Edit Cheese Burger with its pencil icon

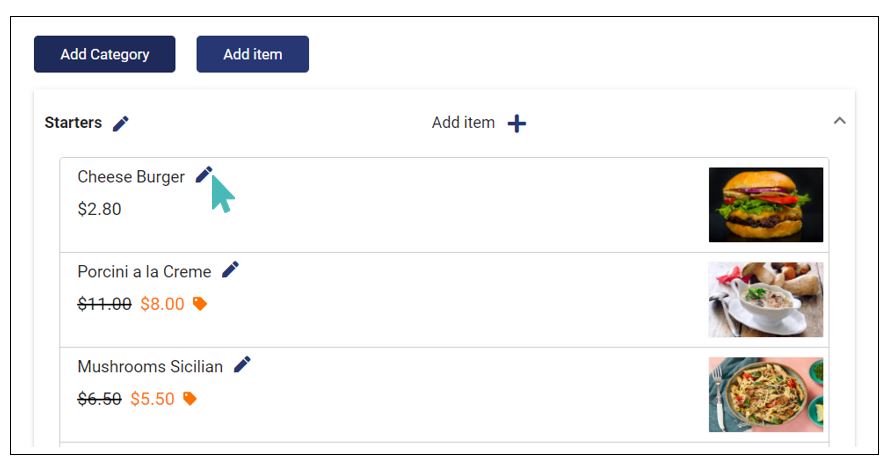(x=204, y=175)
